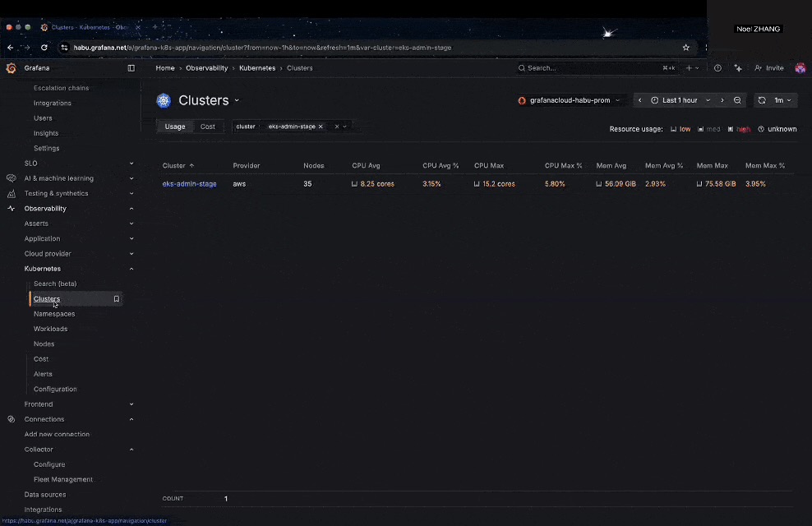This screenshot has width=812, height=526.
Task: Toggle high resource usage legend
Action: pyautogui.click(x=739, y=129)
